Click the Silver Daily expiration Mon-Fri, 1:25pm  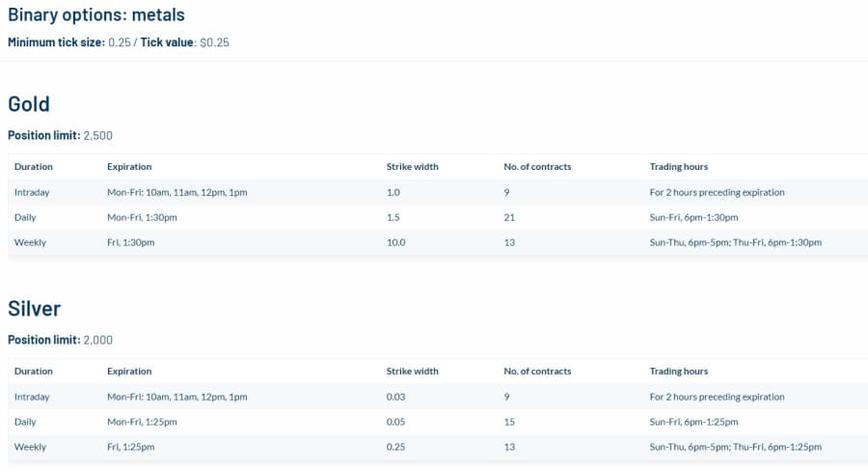point(142,422)
